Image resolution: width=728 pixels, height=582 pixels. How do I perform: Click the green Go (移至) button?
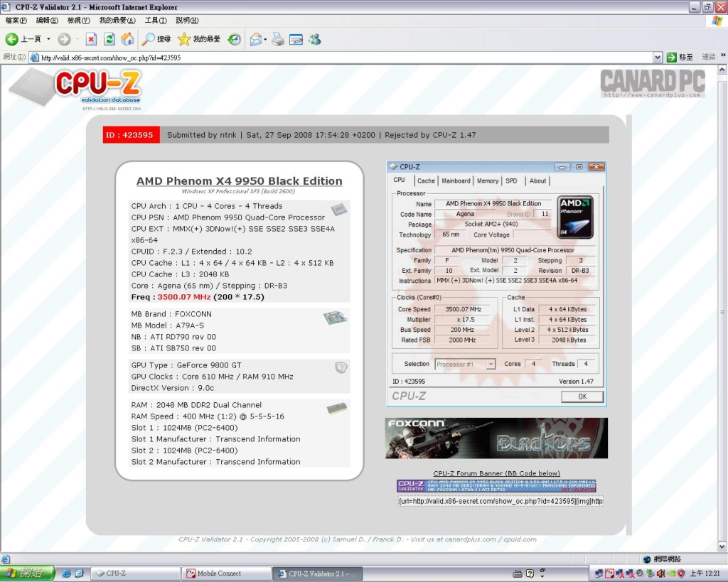[x=680, y=57]
